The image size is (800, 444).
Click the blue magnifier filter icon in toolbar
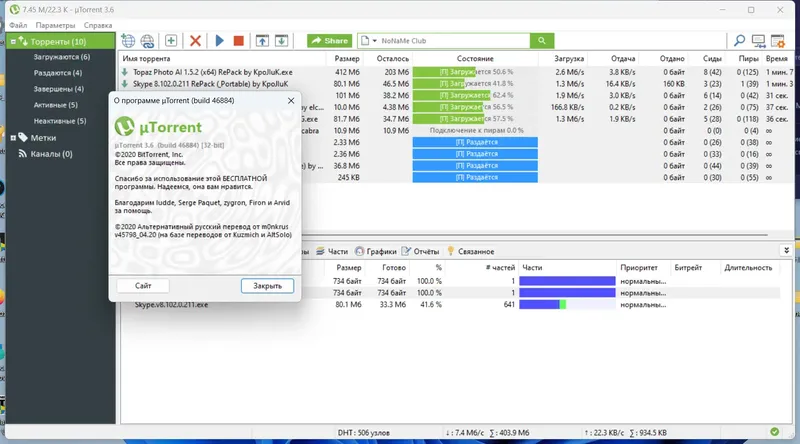pyautogui.click(x=739, y=41)
